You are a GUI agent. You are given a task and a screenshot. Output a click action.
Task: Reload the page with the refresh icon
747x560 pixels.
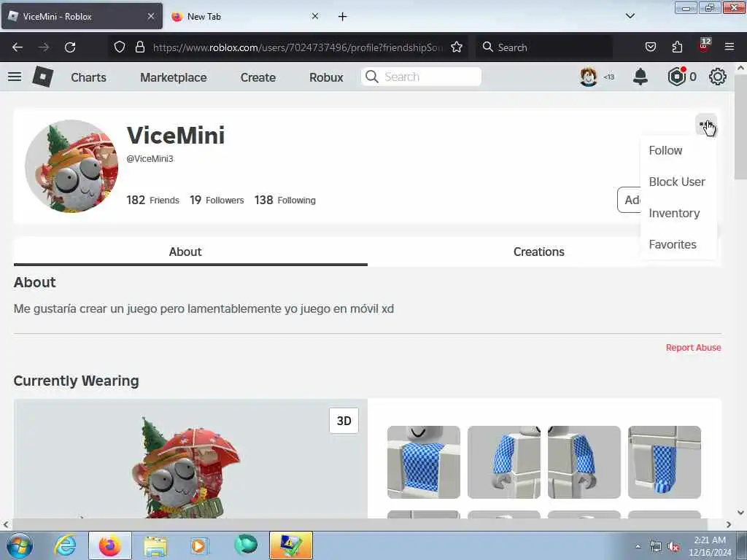point(70,47)
